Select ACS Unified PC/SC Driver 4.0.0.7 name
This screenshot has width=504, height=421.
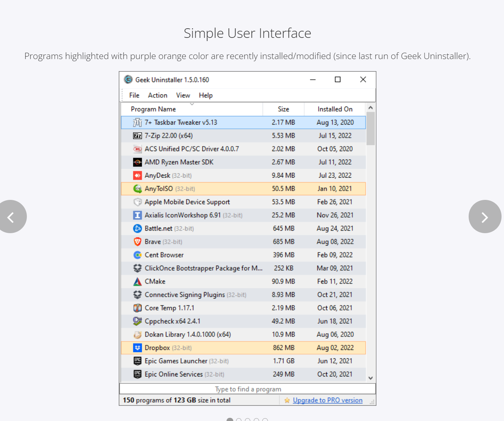(192, 149)
